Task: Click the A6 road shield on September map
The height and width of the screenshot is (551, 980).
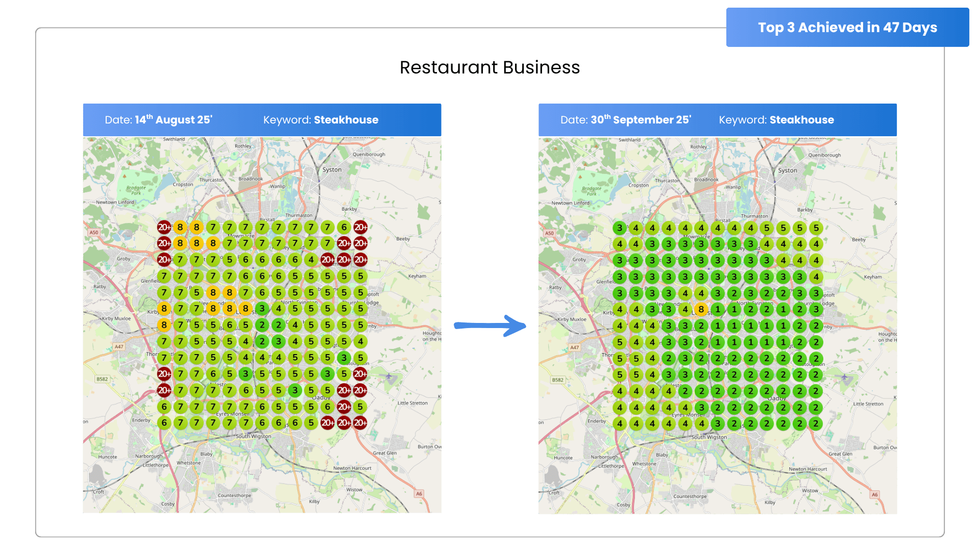Action: pyautogui.click(x=875, y=494)
